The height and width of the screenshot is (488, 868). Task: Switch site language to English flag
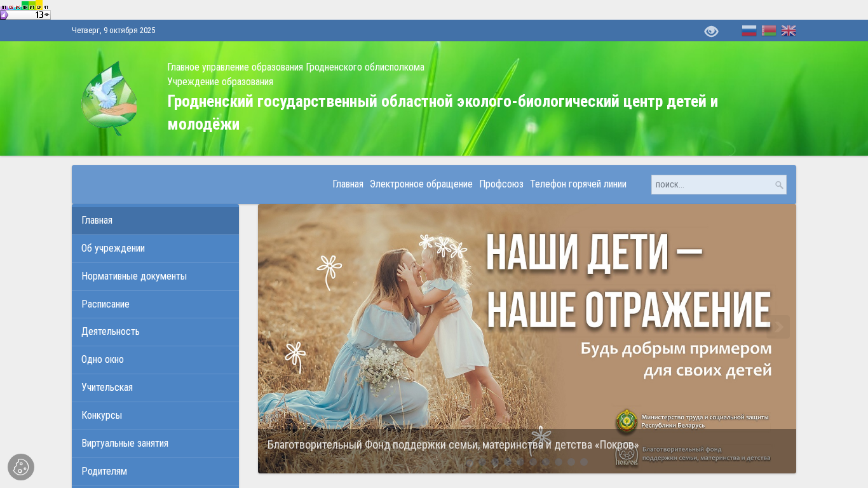(789, 30)
